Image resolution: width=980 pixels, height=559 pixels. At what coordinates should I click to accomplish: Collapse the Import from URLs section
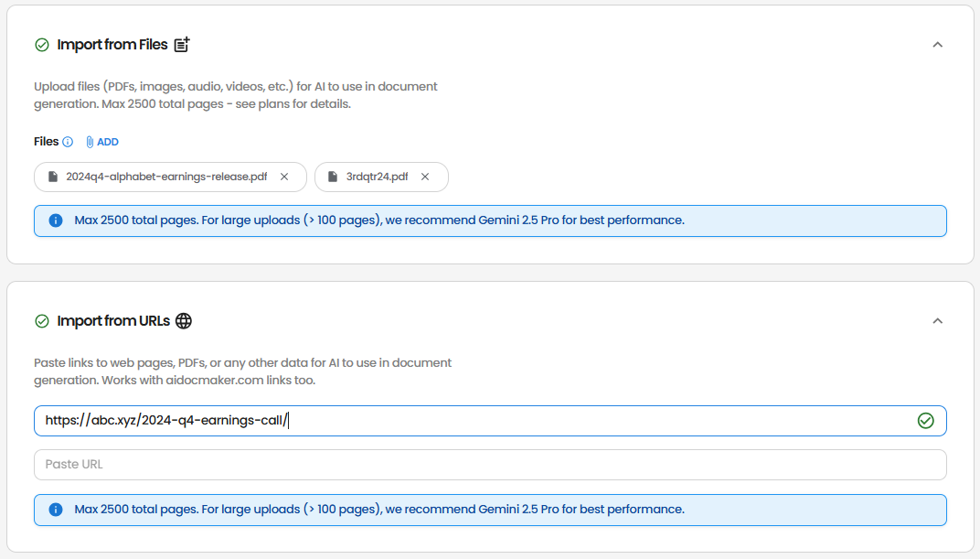pos(937,321)
